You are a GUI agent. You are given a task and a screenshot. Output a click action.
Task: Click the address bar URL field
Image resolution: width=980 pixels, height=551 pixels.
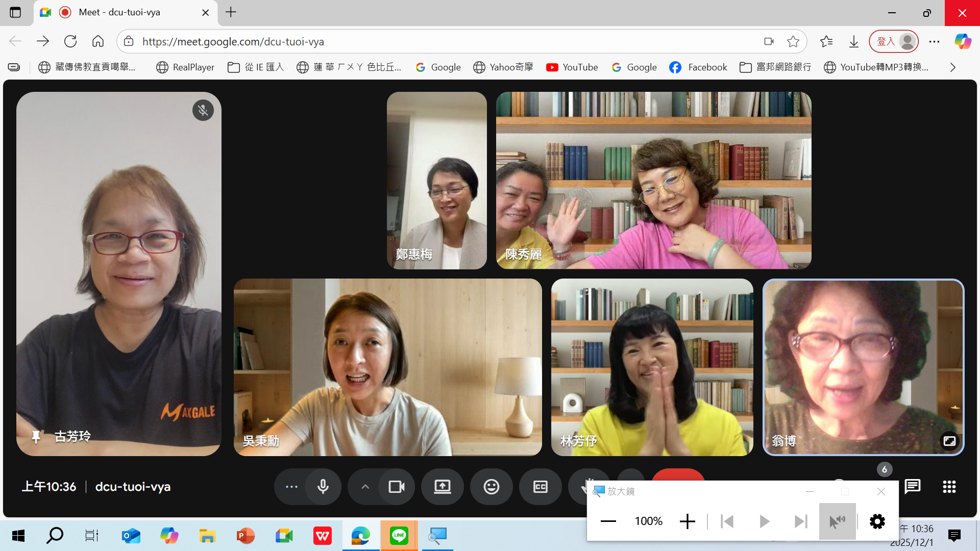pyautogui.click(x=439, y=42)
